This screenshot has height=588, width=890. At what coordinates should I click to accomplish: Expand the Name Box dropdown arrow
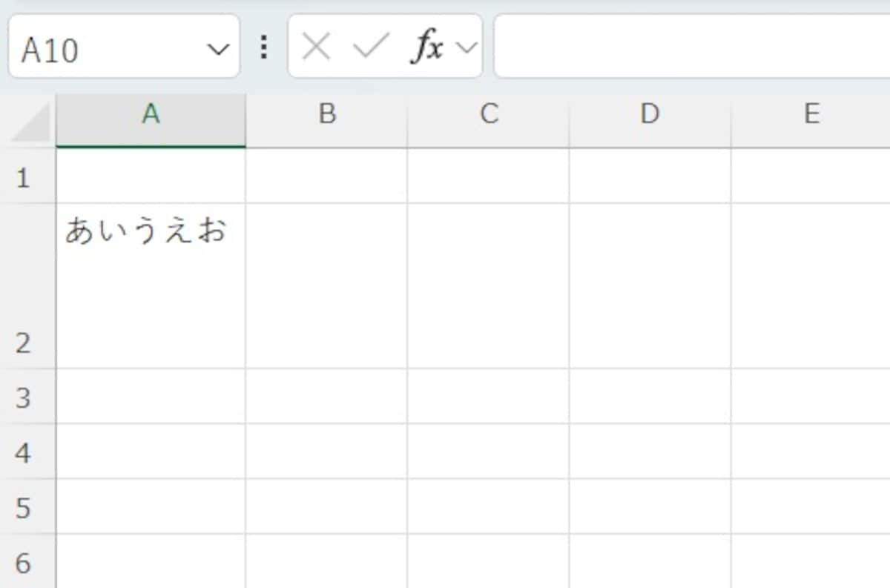(x=218, y=50)
